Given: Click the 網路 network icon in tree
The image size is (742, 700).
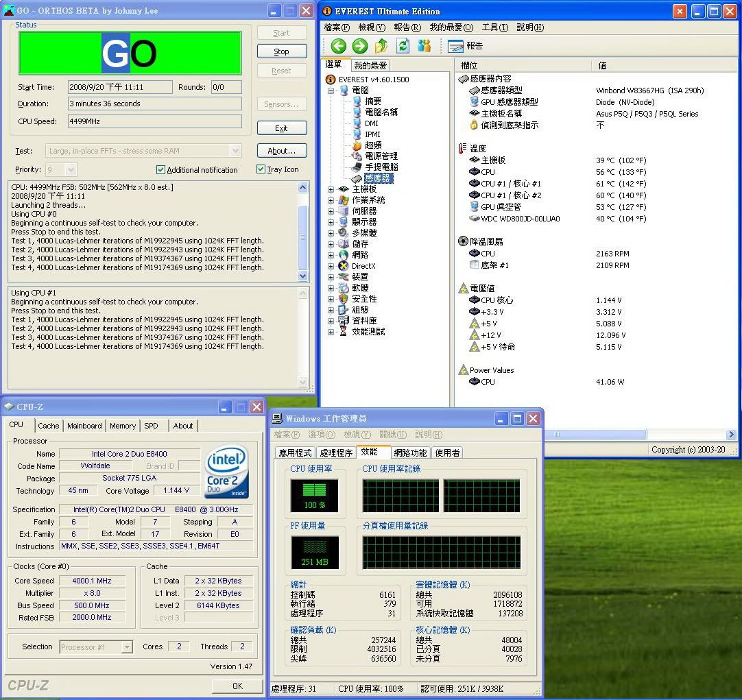Looking at the screenshot, I should coord(344,254).
